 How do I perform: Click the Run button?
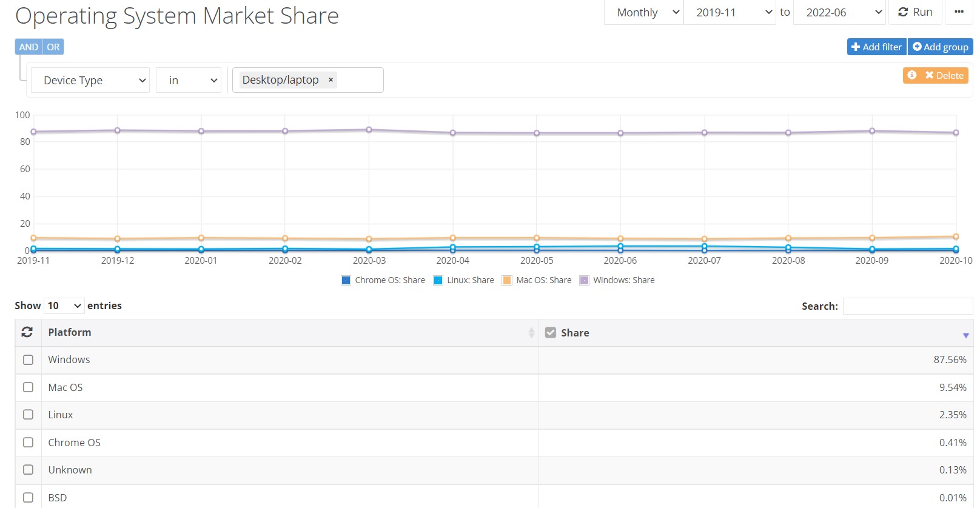[x=915, y=12]
